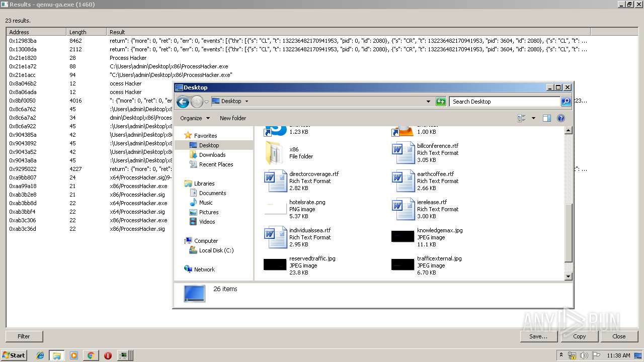The height and width of the screenshot is (362, 644).
Task: Open the recent pages dropdown arrow
Action: tap(206, 102)
